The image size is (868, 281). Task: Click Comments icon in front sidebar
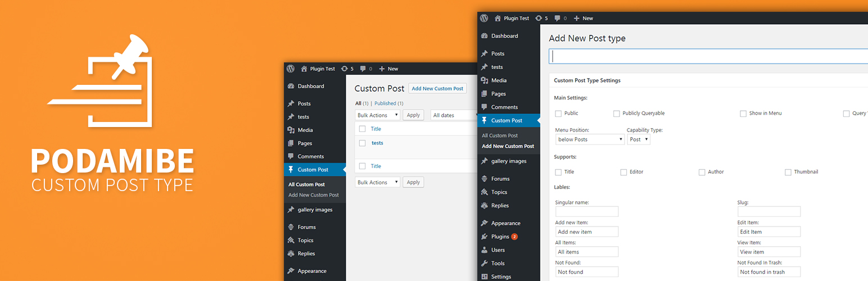coord(484,107)
